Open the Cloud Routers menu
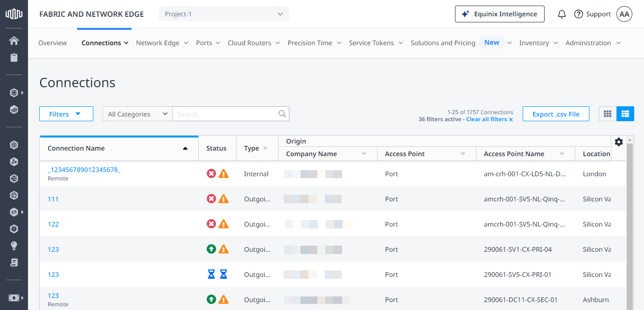Viewport: 644px width, 310px height. tap(254, 43)
